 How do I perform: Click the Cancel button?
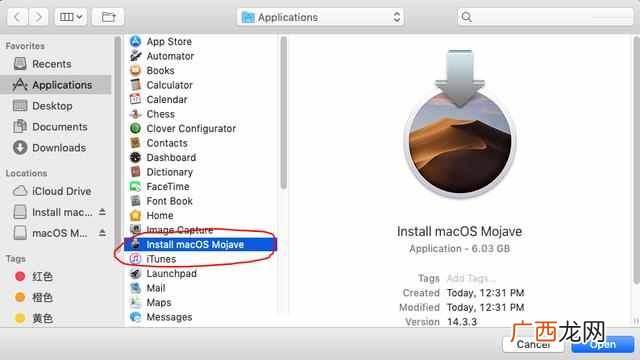[533, 344]
